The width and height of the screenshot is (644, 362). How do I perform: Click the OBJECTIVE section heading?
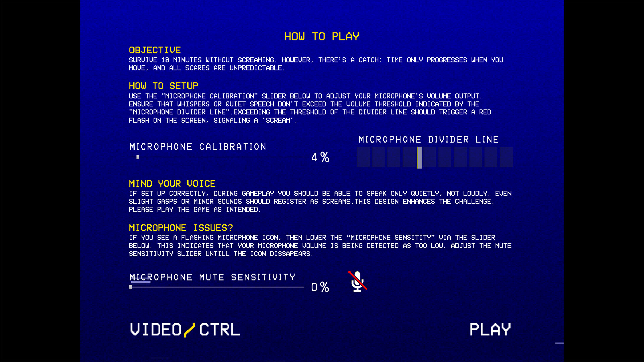click(155, 50)
